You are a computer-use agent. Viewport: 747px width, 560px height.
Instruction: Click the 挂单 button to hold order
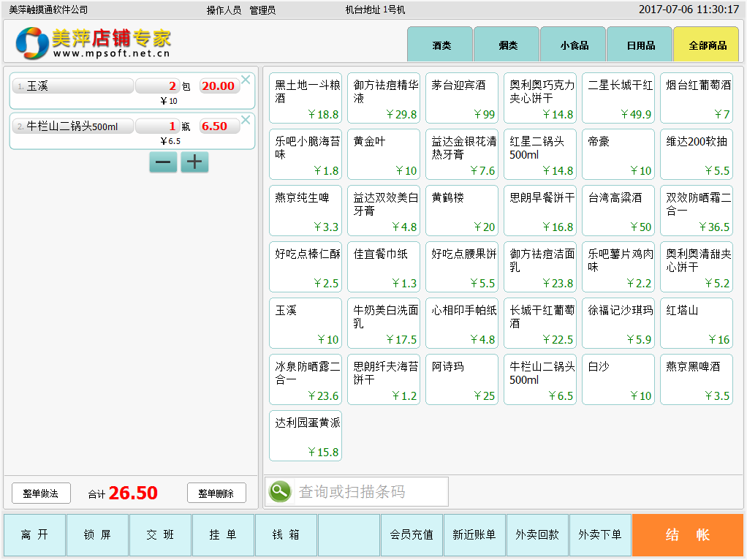point(223,535)
